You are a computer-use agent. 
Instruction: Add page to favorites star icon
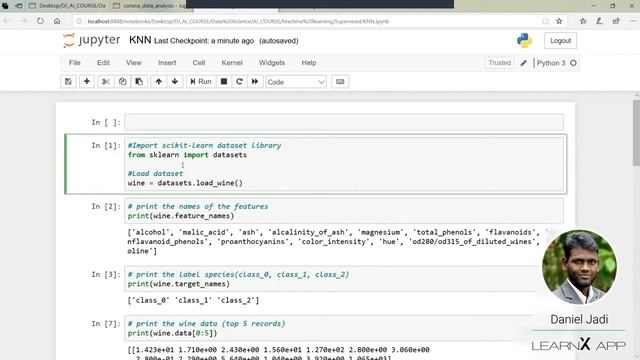pyautogui.click(x=559, y=21)
